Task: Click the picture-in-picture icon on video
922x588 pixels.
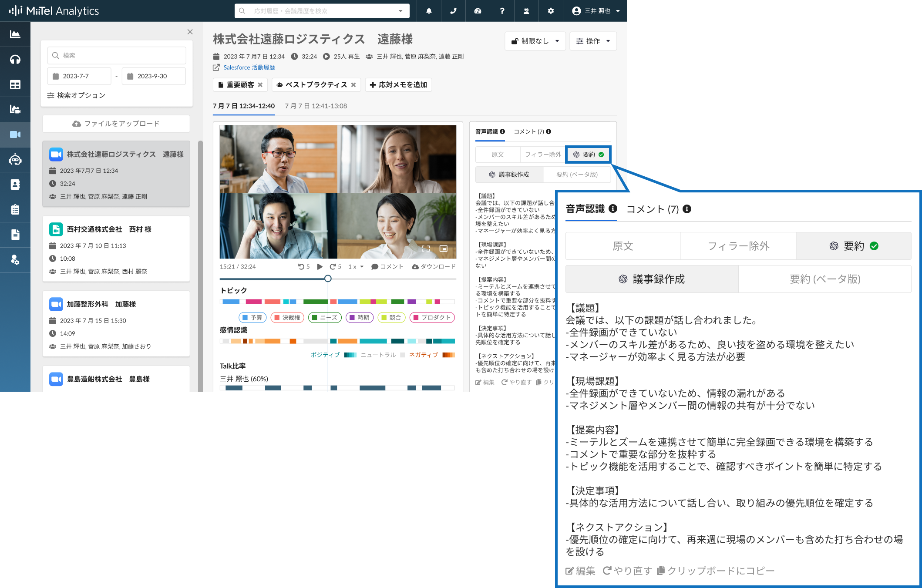Action: point(443,249)
